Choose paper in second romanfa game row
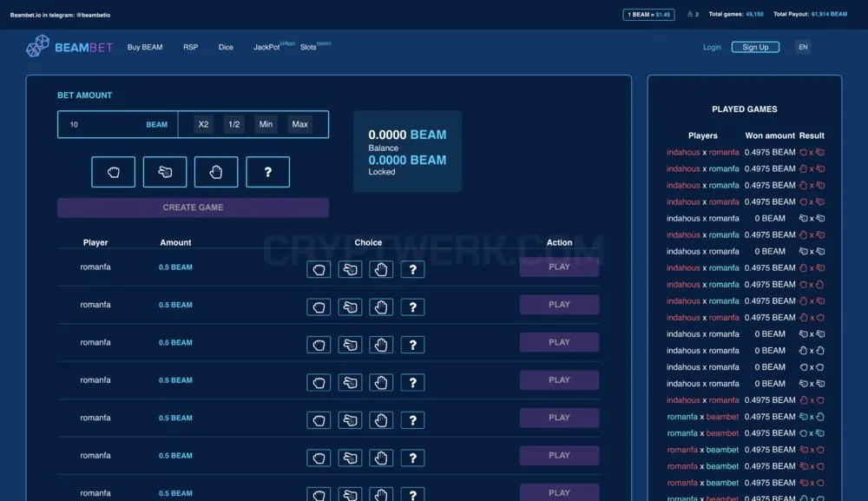Screen dimensions: 868x501 coord(381,307)
